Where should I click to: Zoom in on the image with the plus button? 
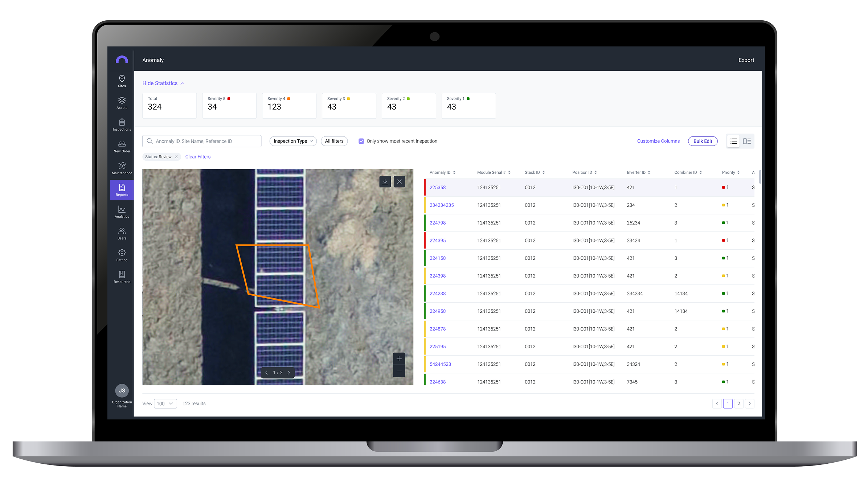pyautogui.click(x=399, y=359)
